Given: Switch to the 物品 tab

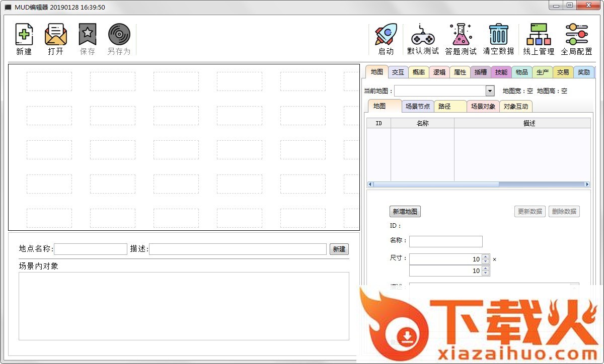Looking at the screenshot, I should 521,72.
